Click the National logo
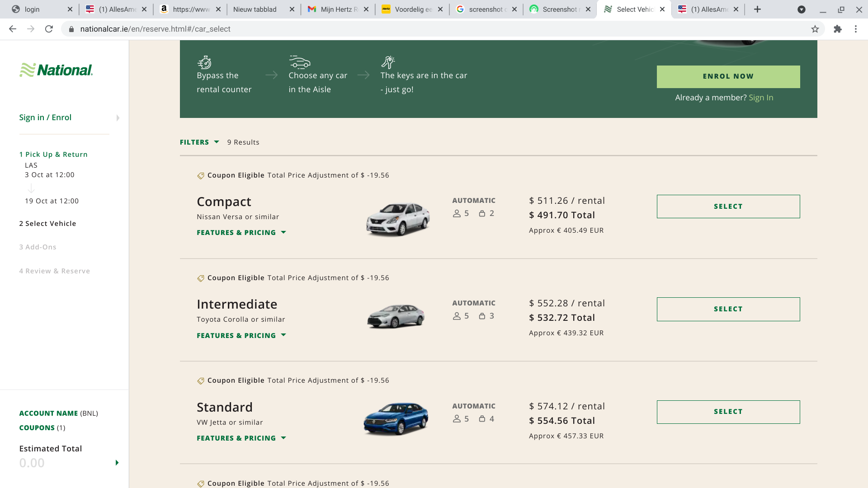The height and width of the screenshot is (488, 868). click(x=56, y=70)
